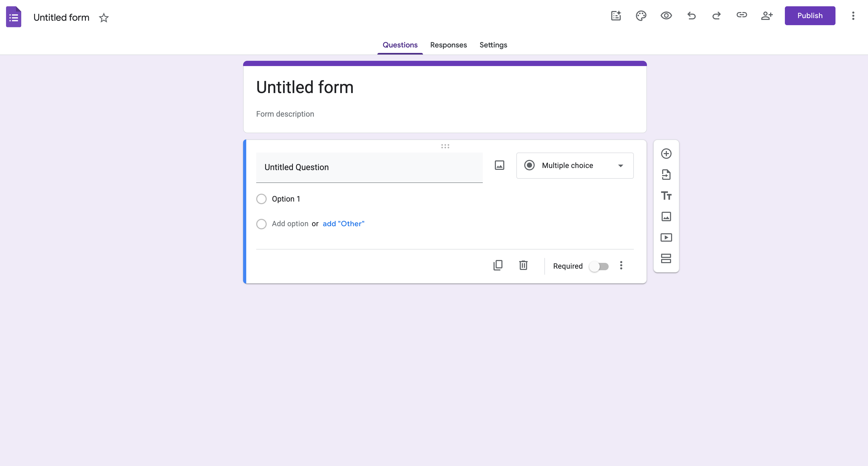Click the Add question plus icon
The image size is (868, 466).
click(x=666, y=154)
